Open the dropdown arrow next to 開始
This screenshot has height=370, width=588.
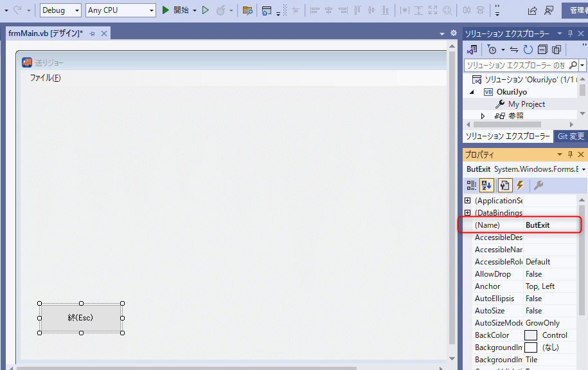coord(195,10)
